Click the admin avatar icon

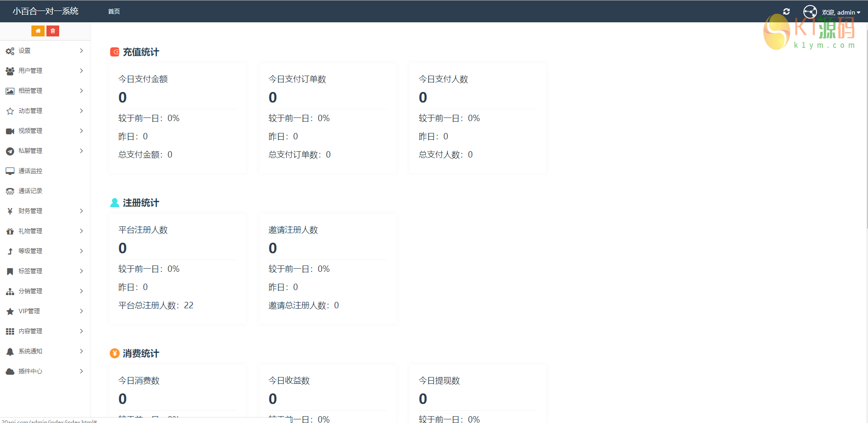coord(810,12)
